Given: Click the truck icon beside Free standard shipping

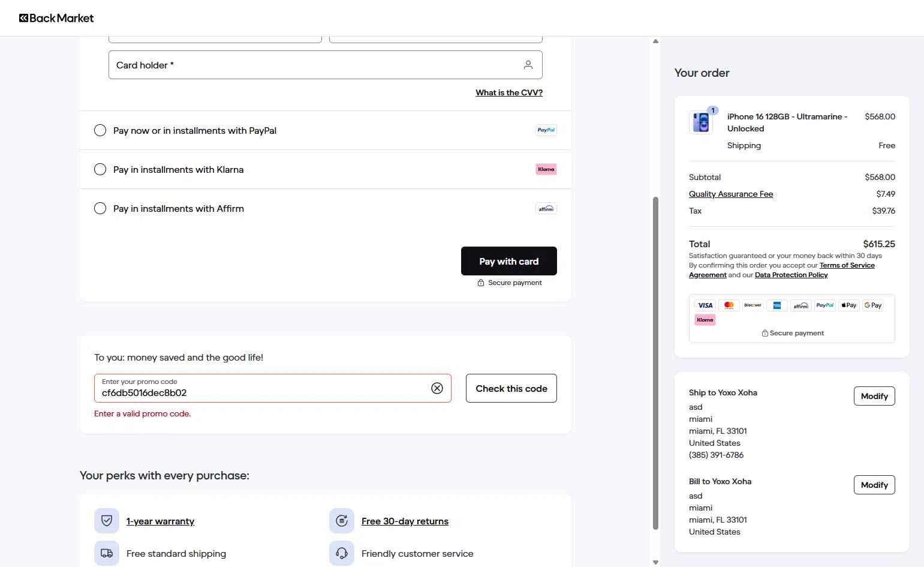Looking at the screenshot, I should pyautogui.click(x=107, y=553).
